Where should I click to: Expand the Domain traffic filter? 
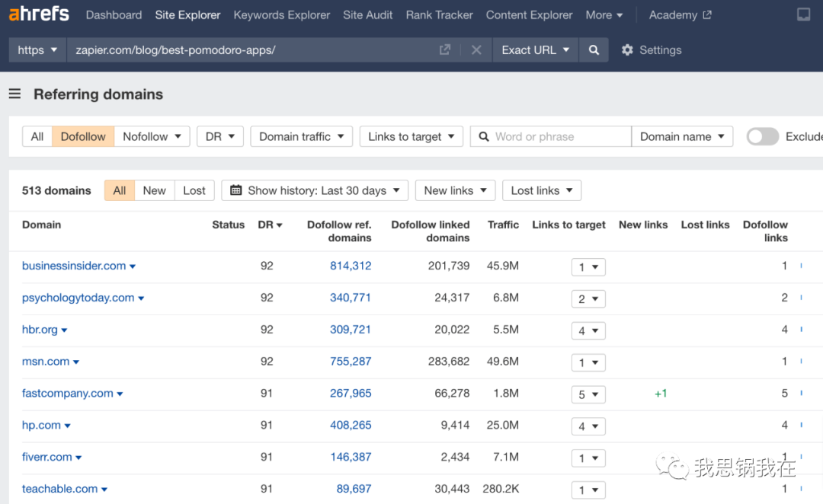[301, 136]
